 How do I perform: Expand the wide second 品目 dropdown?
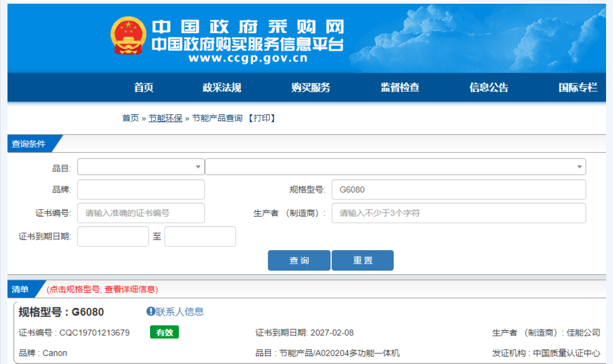pyautogui.click(x=395, y=167)
